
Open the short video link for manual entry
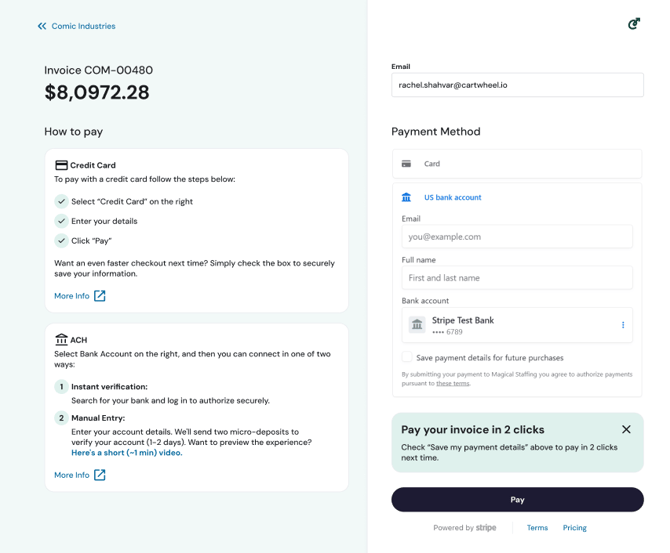tap(127, 453)
